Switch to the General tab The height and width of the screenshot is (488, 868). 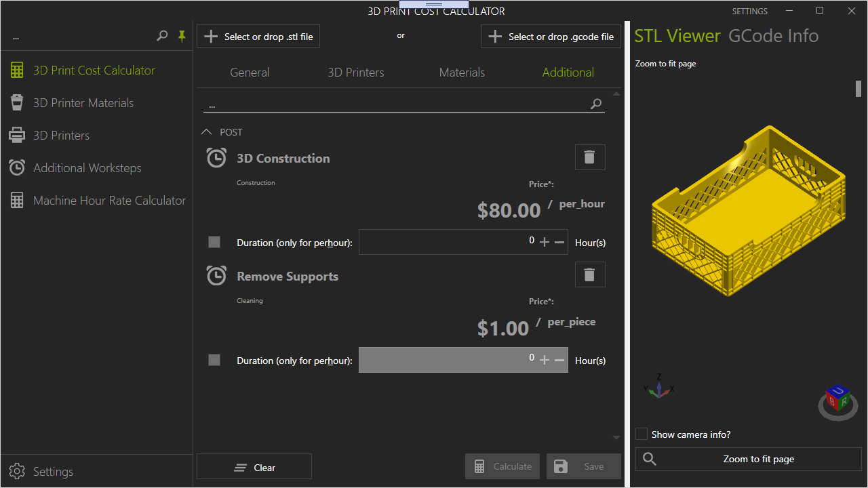(x=250, y=73)
